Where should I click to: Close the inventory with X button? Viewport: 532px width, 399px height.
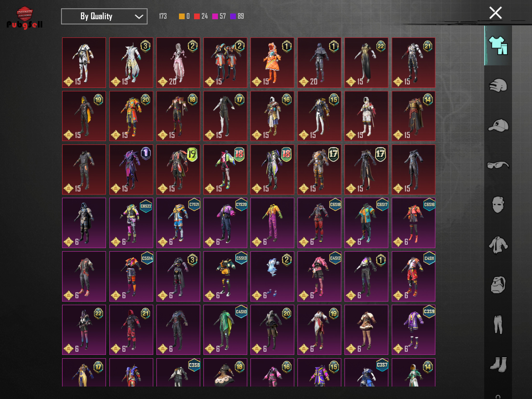[x=495, y=13]
